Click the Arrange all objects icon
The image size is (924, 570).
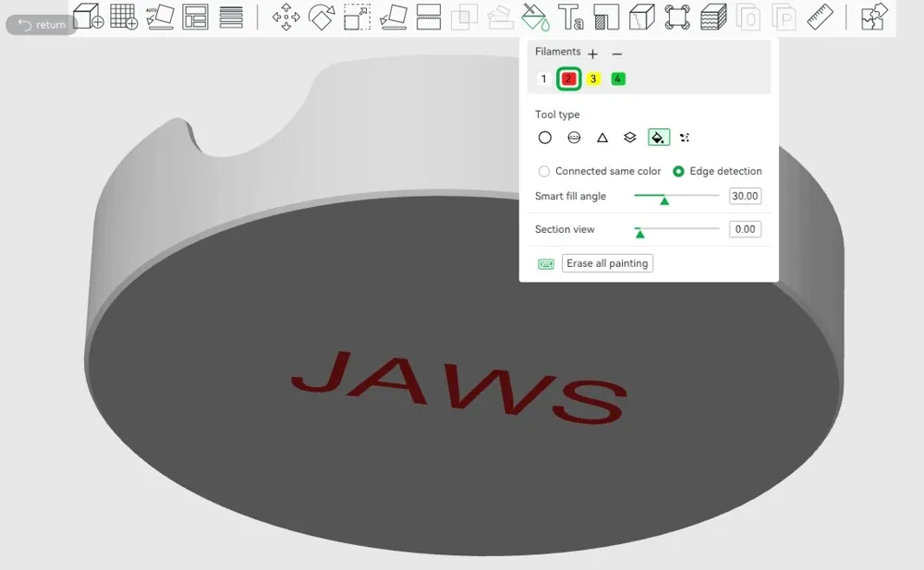pyautogui.click(x=195, y=17)
